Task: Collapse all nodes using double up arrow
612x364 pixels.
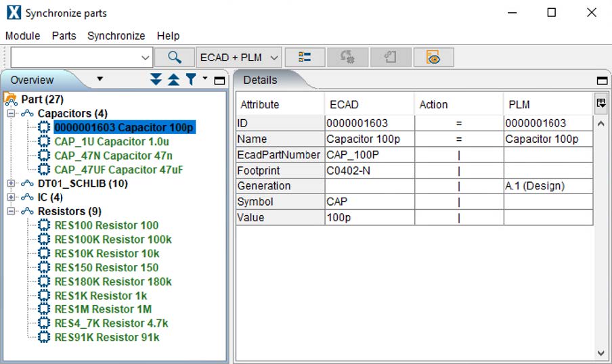Action: 173,80
